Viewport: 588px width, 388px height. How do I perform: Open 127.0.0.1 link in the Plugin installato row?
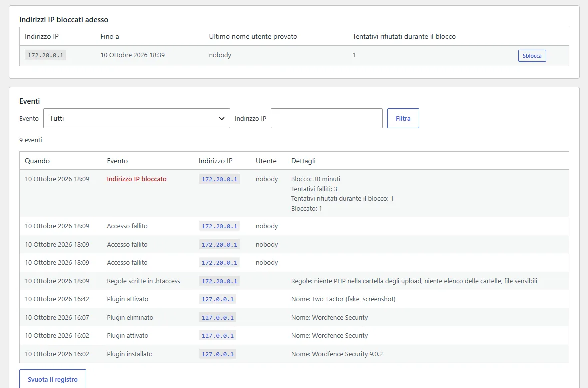218,354
